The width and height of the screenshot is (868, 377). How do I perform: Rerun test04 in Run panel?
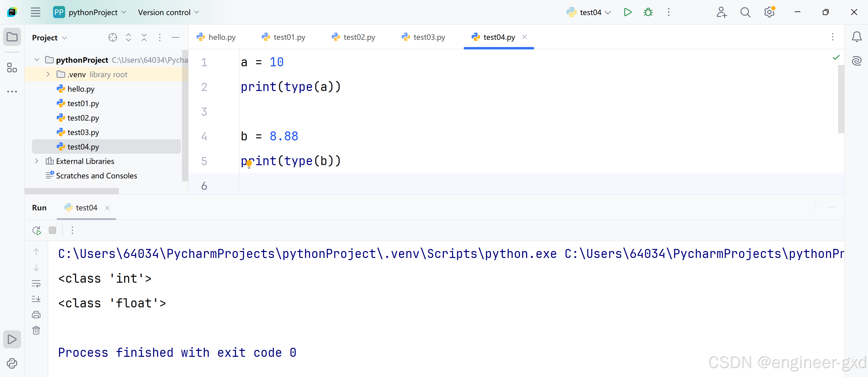coord(36,231)
